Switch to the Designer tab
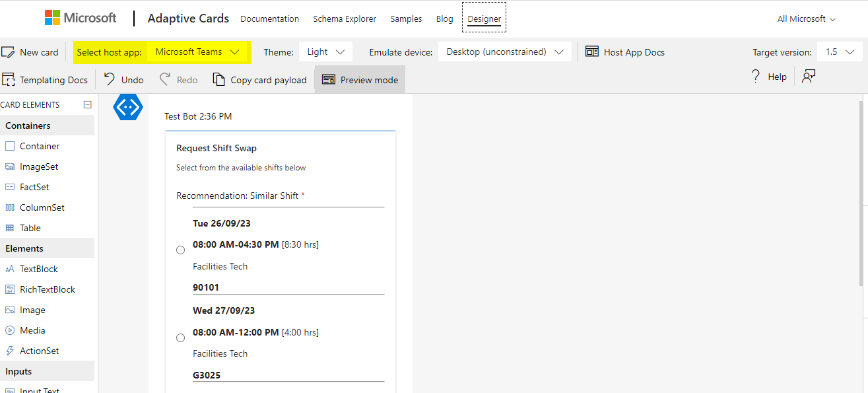The width and height of the screenshot is (868, 393). point(484,18)
